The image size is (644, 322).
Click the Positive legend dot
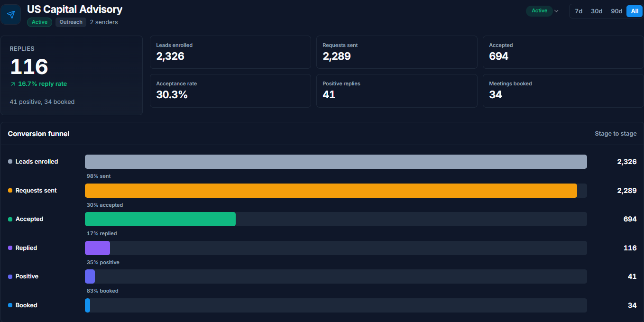(x=10, y=276)
